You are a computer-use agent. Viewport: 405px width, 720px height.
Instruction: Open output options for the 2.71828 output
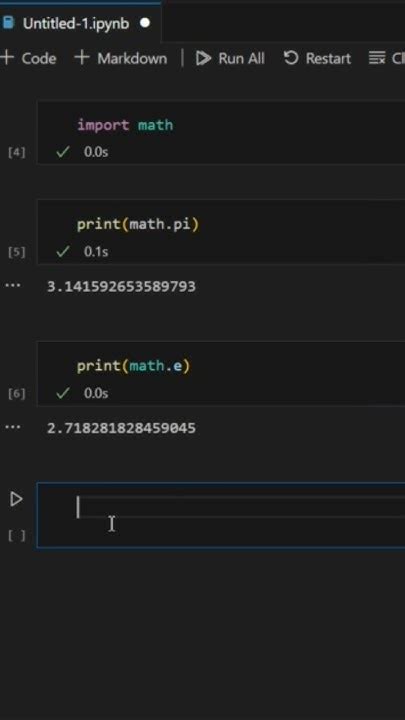coord(13,427)
